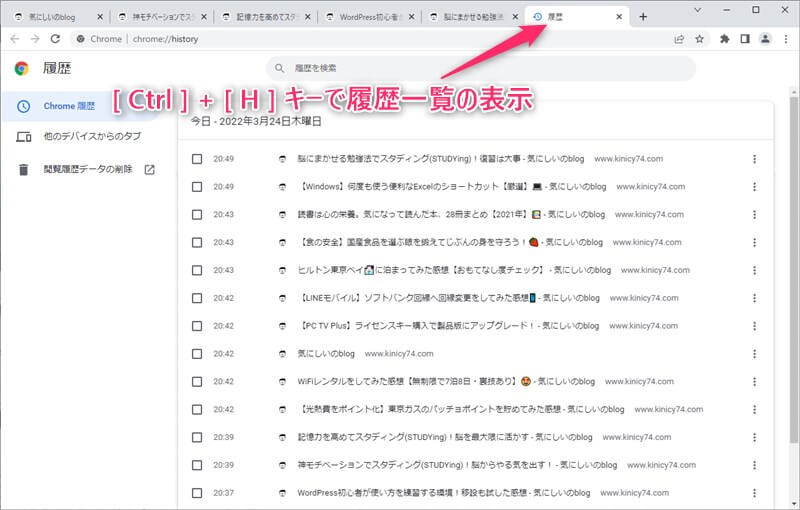Check the 脳にまかせる勉強法 history entry

coord(197,159)
